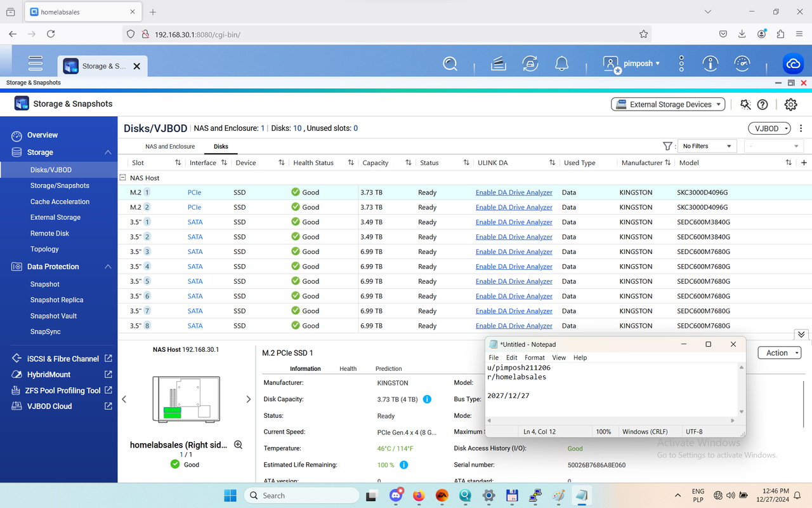
Task: Open the external devices sync icon
Action: pos(530,63)
